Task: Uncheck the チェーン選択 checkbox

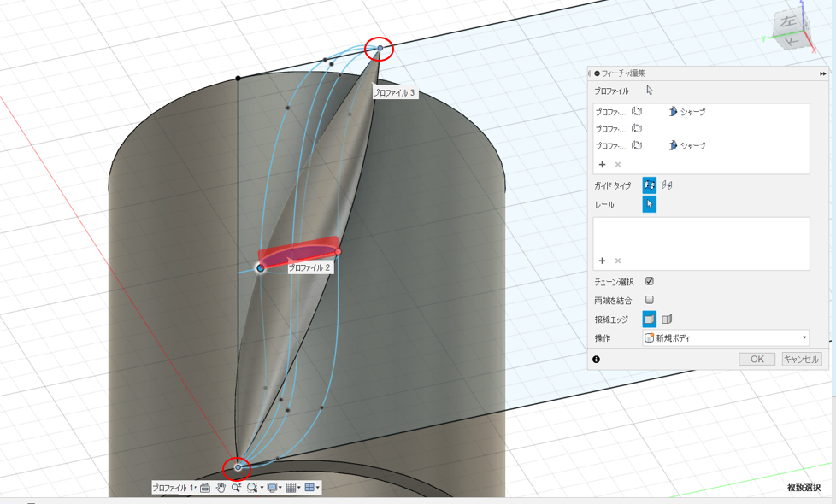Action: coord(650,281)
